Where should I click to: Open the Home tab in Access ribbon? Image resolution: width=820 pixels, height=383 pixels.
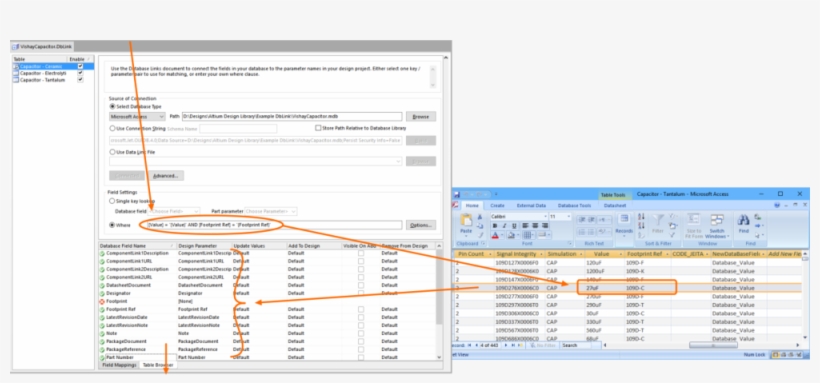coord(472,206)
